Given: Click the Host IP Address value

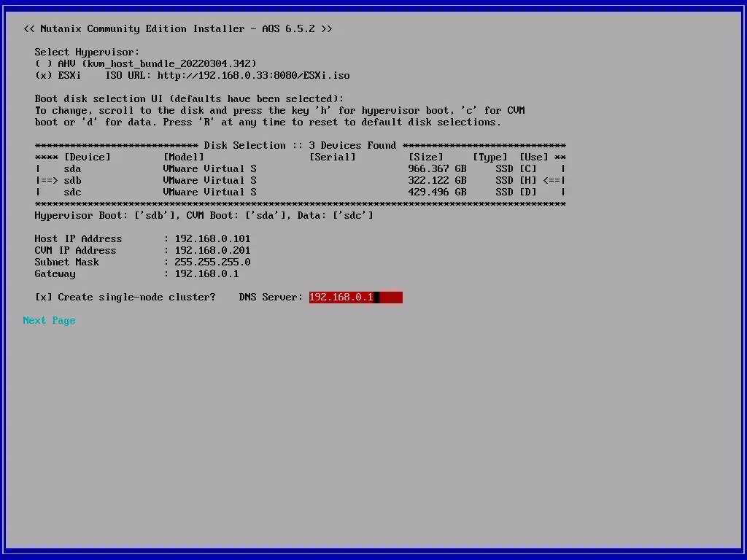Looking at the screenshot, I should (x=212, y=238).
